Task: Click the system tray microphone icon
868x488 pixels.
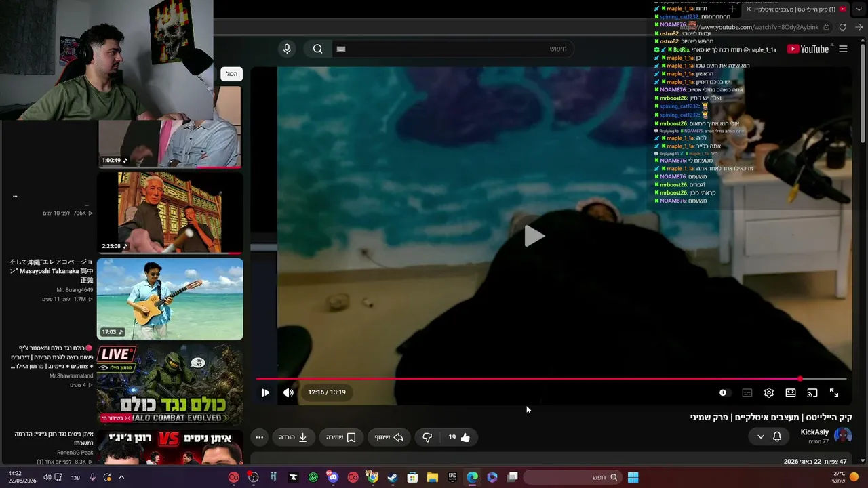Action: pyautogui.click(x=92, y=477)
